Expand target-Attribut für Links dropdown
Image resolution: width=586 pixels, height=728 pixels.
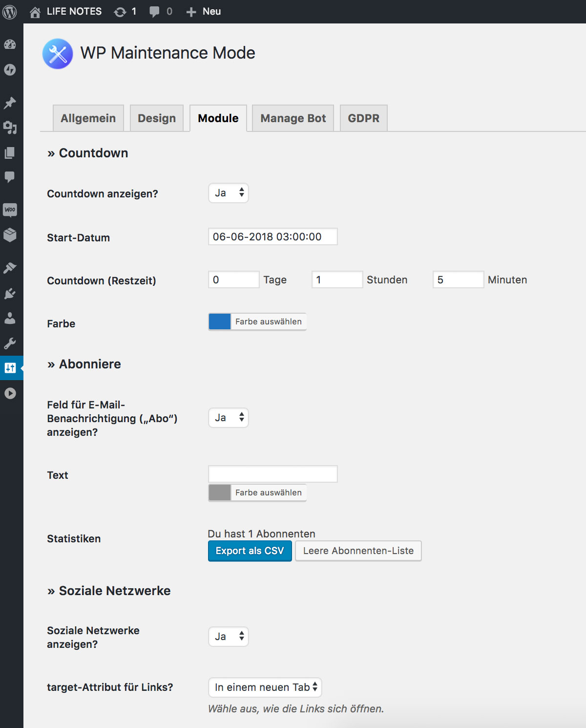click(265, 687)
